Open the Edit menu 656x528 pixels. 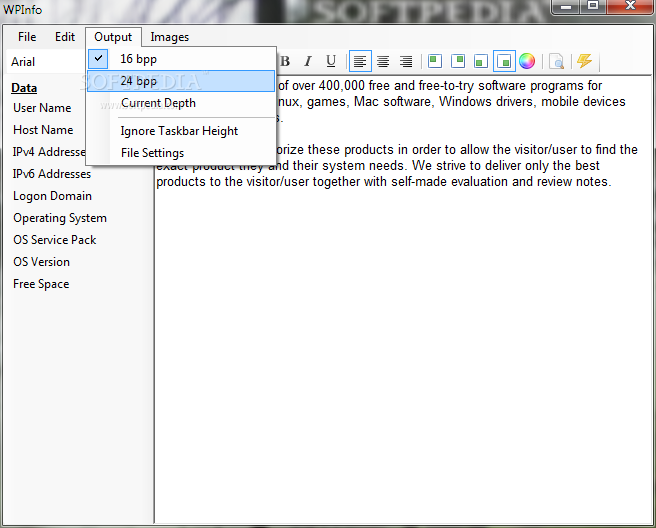tap(65, 37)
